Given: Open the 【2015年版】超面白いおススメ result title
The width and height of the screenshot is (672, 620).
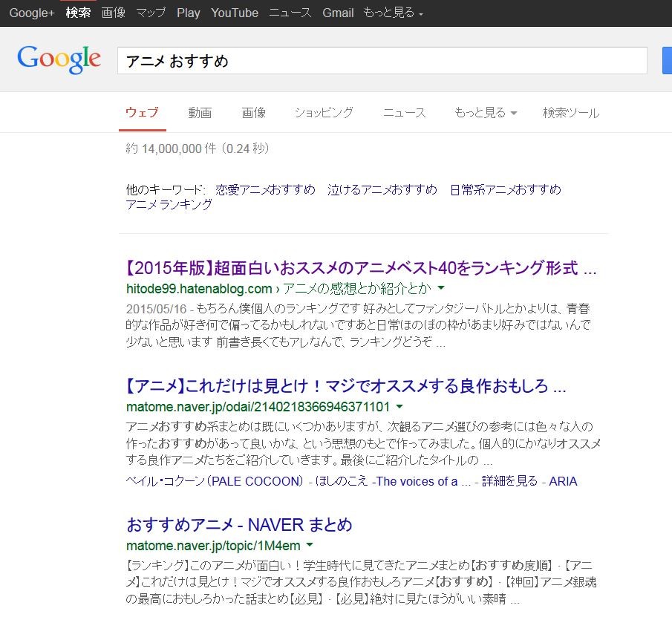Looking at the screenshot, I should (361, 268).
